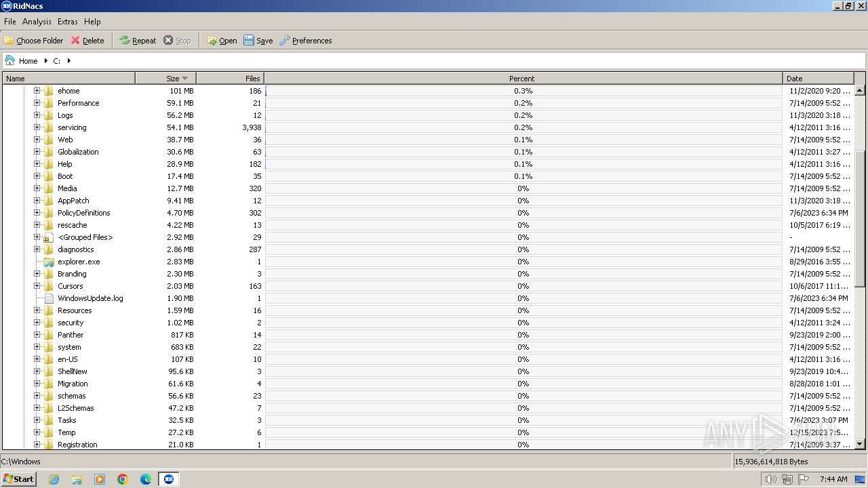Viewport: 868px width, 488px height.
Task: Select the en-US folder row
Action: coord(429,359)
